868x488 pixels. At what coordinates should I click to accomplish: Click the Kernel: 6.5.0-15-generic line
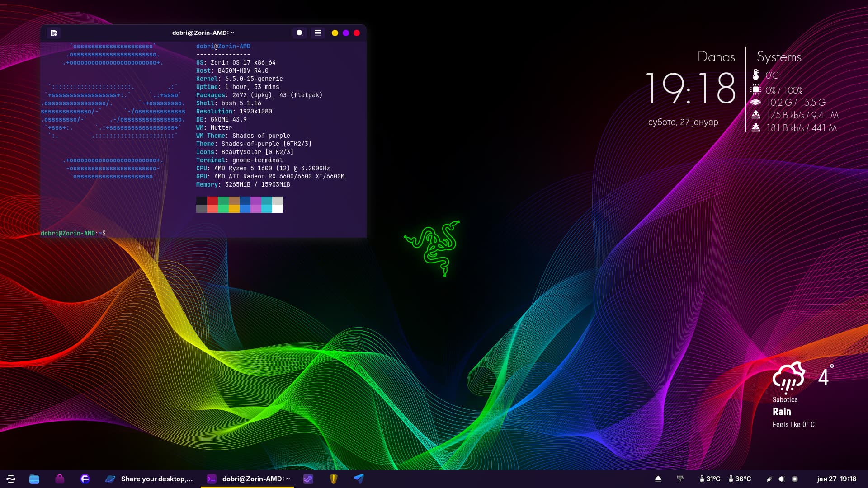click(x=240, y=79)
